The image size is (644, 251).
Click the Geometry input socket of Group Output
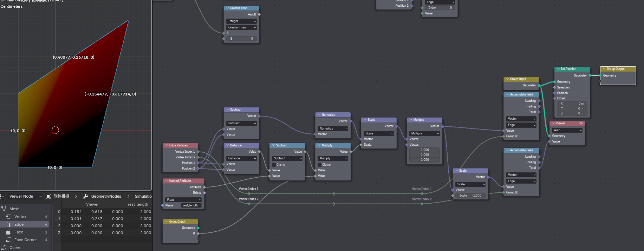(x=600, y=75)
